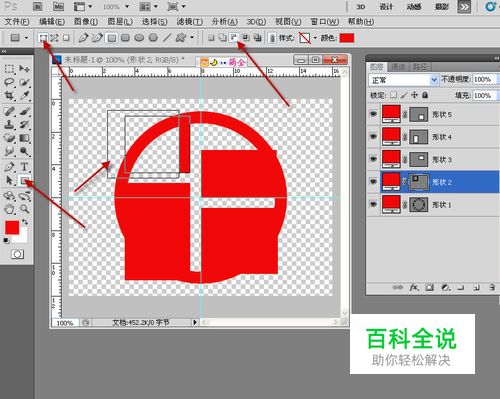
Task: Open shape geometry options dropdown arrow
Action: click(192, 38)
